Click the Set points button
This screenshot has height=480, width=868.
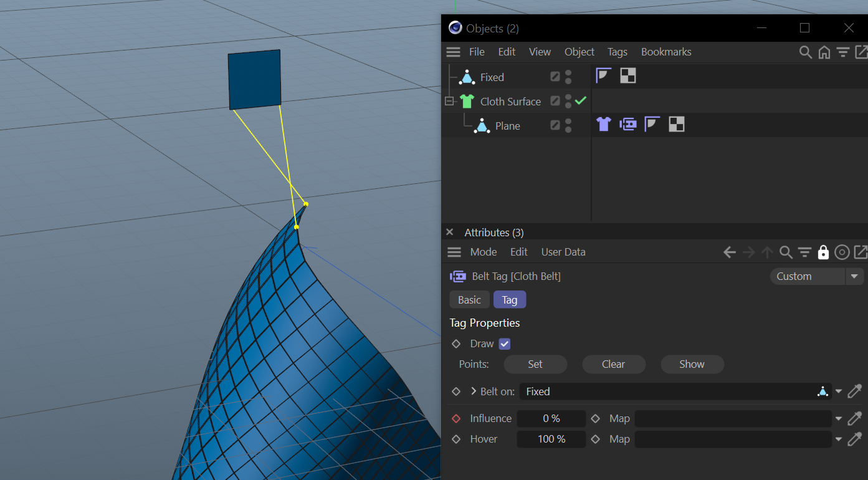pyautogui.click(x=535, y=364)
